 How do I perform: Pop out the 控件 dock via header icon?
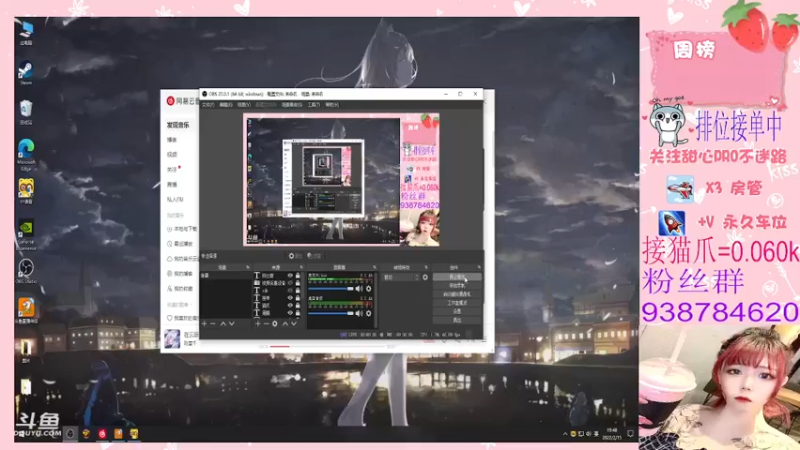[479, 267]
